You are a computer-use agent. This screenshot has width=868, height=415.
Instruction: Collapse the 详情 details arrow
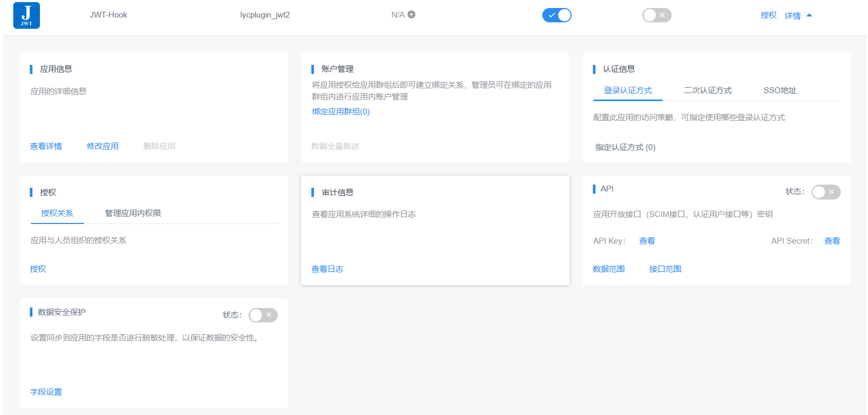809,15
